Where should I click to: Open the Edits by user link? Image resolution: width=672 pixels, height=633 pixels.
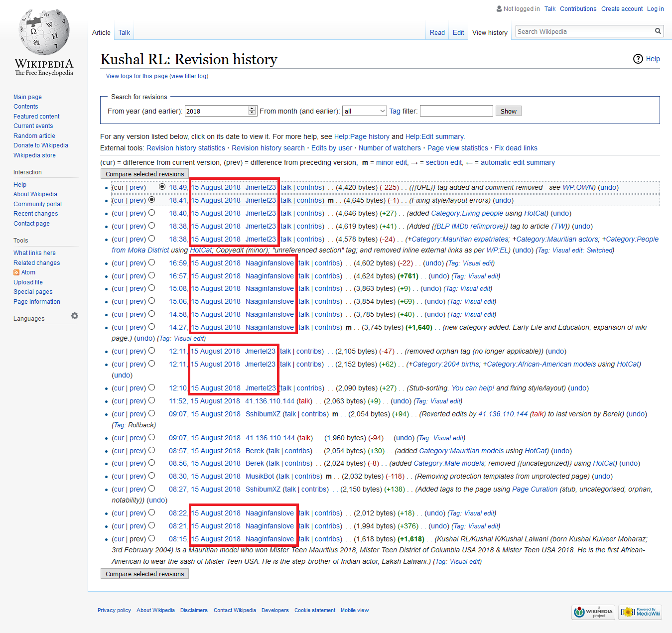(332, 148)
